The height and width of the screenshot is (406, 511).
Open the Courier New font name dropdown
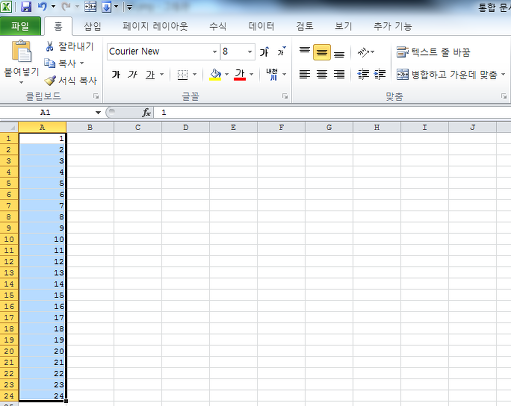(x=215, y=52)
